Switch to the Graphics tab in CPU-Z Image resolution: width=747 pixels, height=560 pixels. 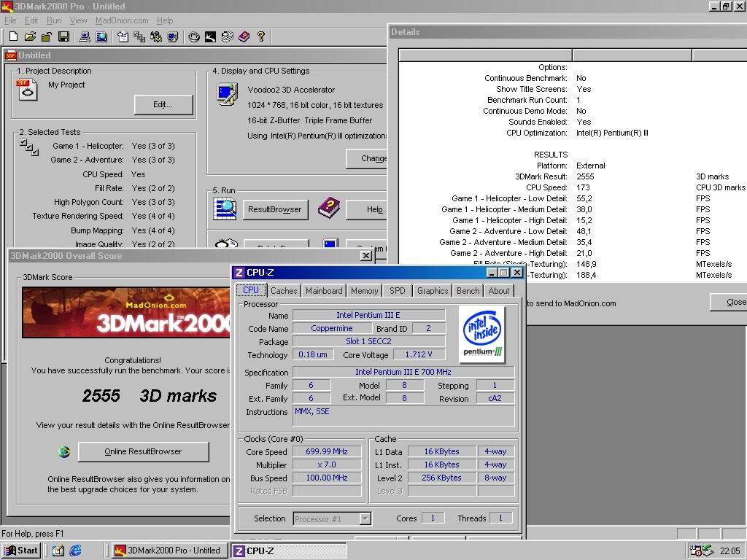click(x=433, y=291)
